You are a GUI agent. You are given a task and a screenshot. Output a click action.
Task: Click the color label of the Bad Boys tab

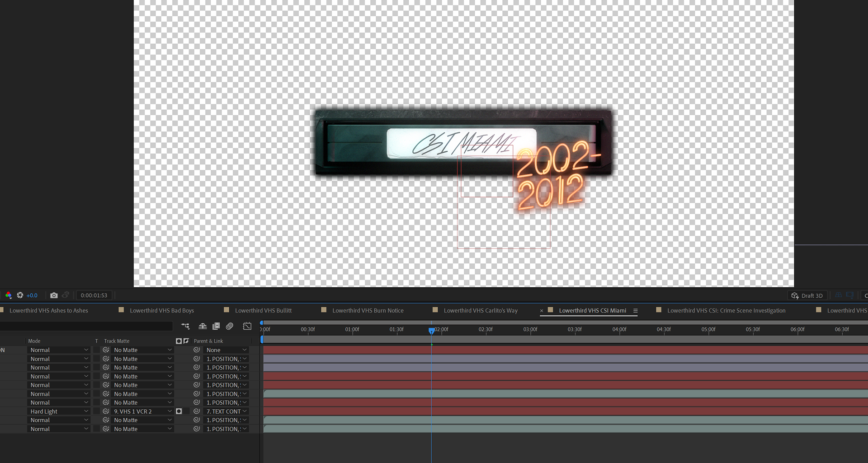click(x=121, y=310)
